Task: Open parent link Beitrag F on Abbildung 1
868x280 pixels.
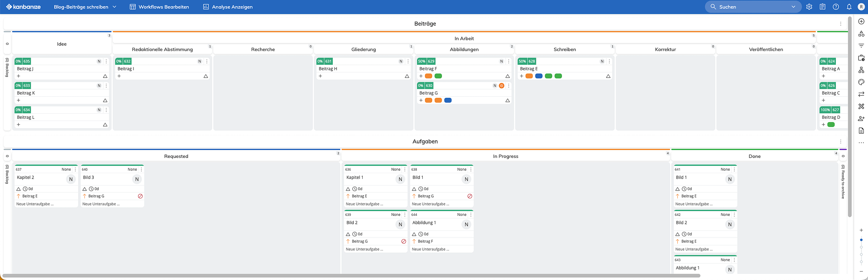Action: pos(425,242)
